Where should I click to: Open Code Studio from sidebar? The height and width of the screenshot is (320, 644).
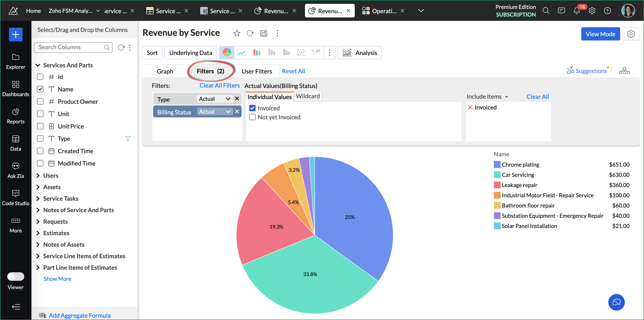click(x=16, y=197)
